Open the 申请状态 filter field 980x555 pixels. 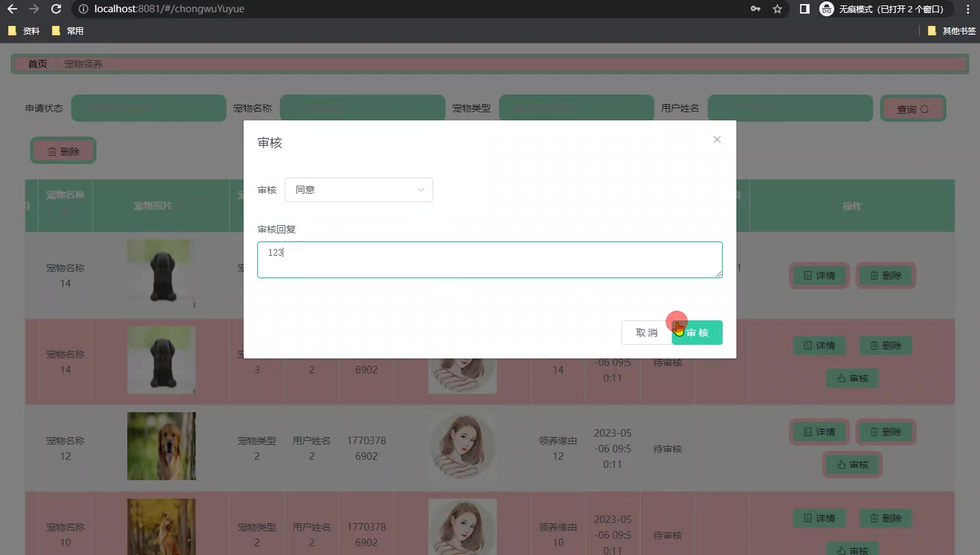tap(148, 108)
